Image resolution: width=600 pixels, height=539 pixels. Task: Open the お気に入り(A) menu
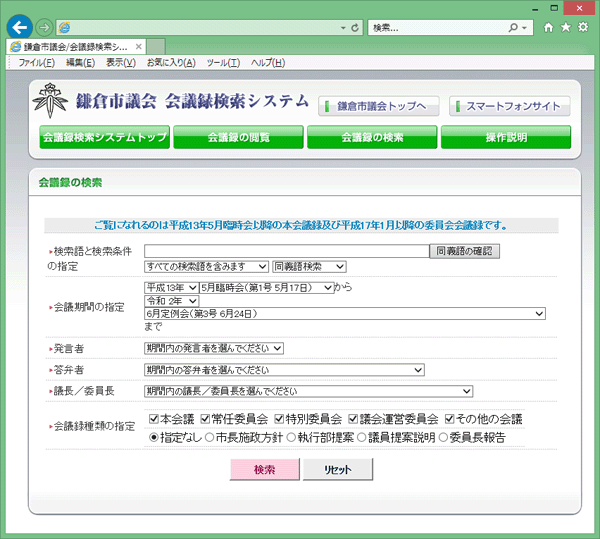(171, 62)
